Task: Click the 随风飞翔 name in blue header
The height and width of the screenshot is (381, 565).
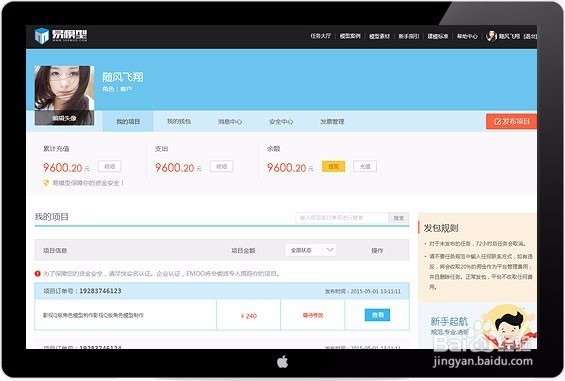Action: tap(123, 77)
